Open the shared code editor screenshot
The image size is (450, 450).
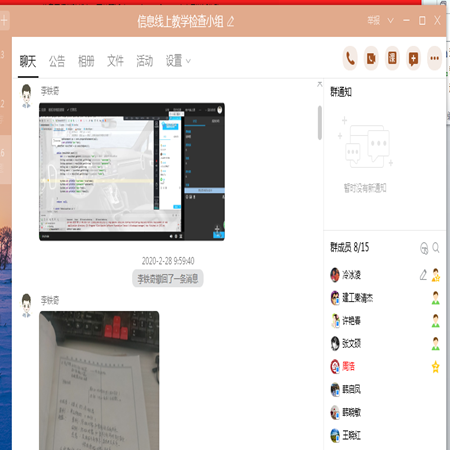(x=132, y=172)
